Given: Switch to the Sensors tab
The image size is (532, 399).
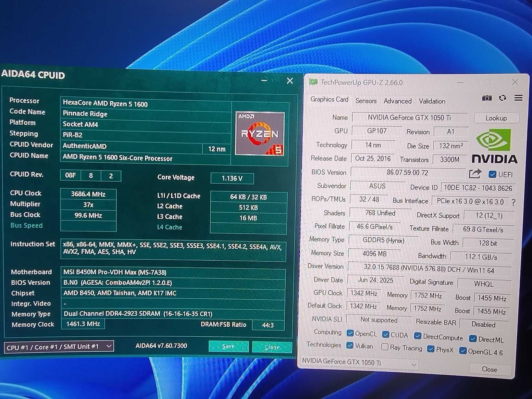Looking at the screenshot, I should (x=366, y=101).
